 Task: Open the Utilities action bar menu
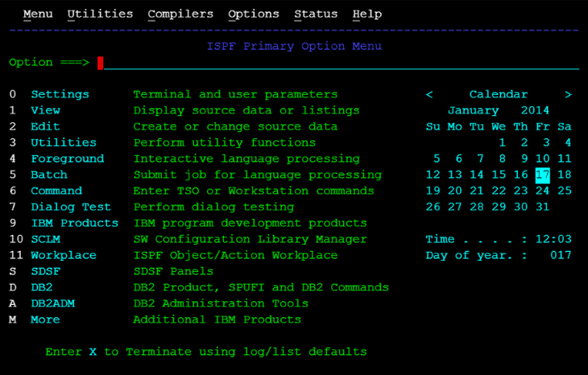point(100,14)
